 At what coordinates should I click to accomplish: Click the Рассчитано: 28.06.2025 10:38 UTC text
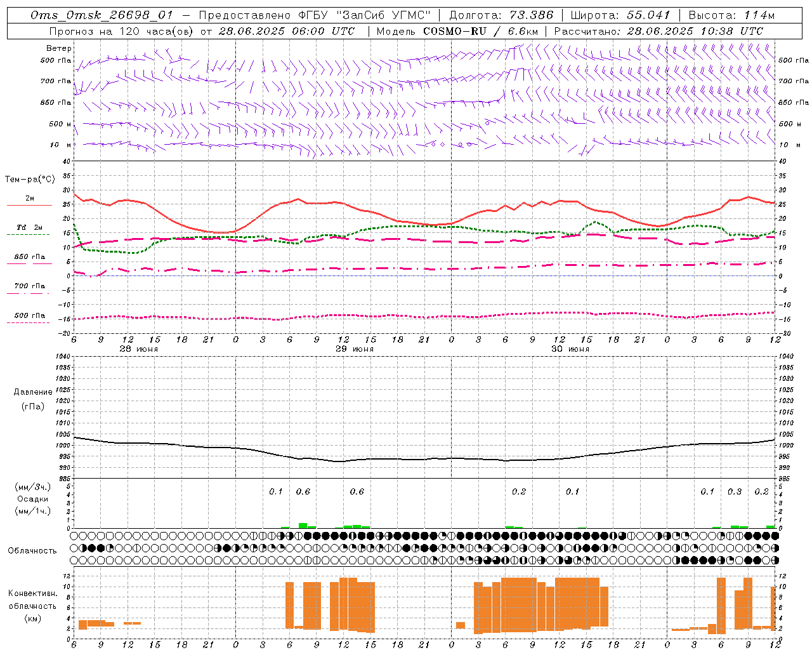(x=658, y=31)
